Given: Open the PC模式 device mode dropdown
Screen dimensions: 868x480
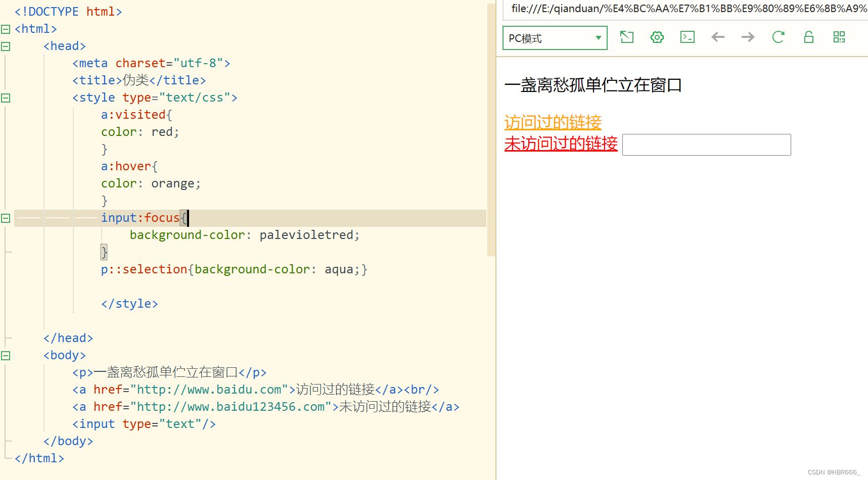Looking at the screenshot, I should pos(555,38).
